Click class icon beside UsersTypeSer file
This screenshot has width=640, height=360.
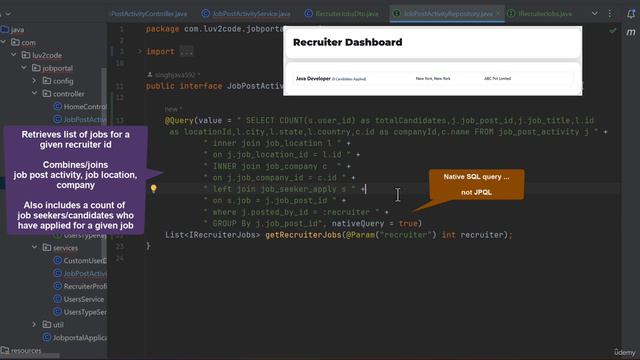tap(58, 312)
